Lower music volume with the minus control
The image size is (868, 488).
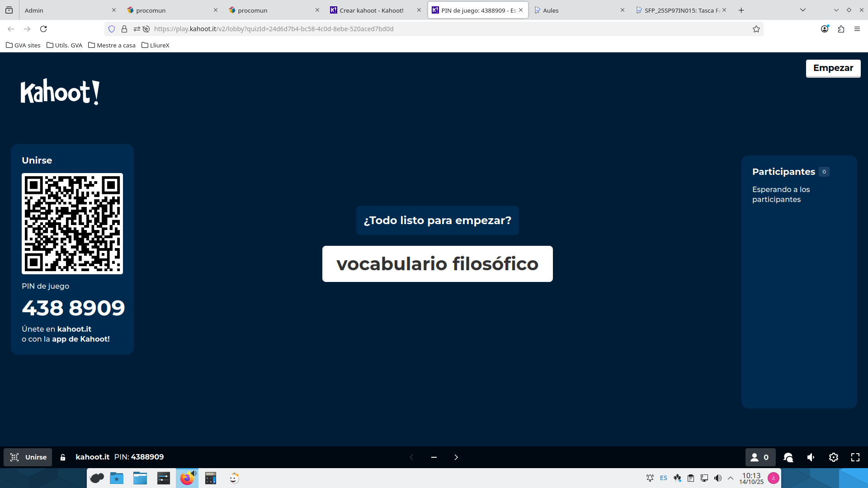(434, 457)
